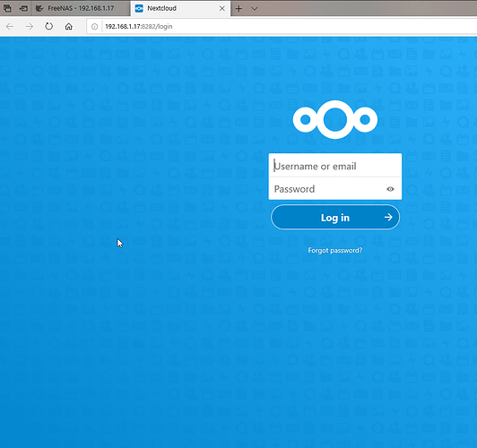Screen dimensions: 477x448
Task: Click the arrow icon on the Log in button
Action: pos(388,217)
